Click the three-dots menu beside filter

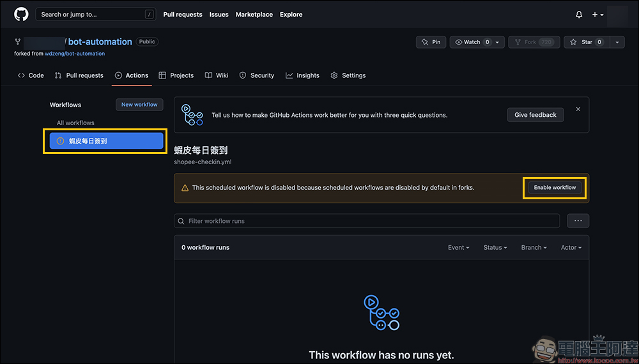click(x=578, y=221)
